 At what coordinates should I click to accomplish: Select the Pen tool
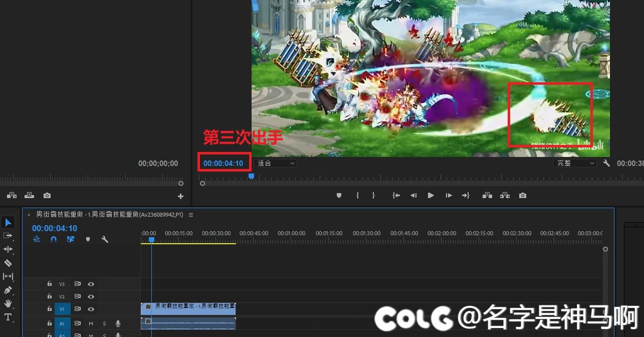tap(8, 290)
